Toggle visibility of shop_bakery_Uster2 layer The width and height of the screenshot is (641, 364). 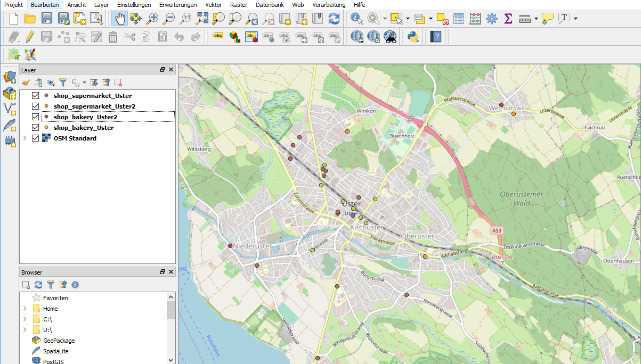click(36, 117)
